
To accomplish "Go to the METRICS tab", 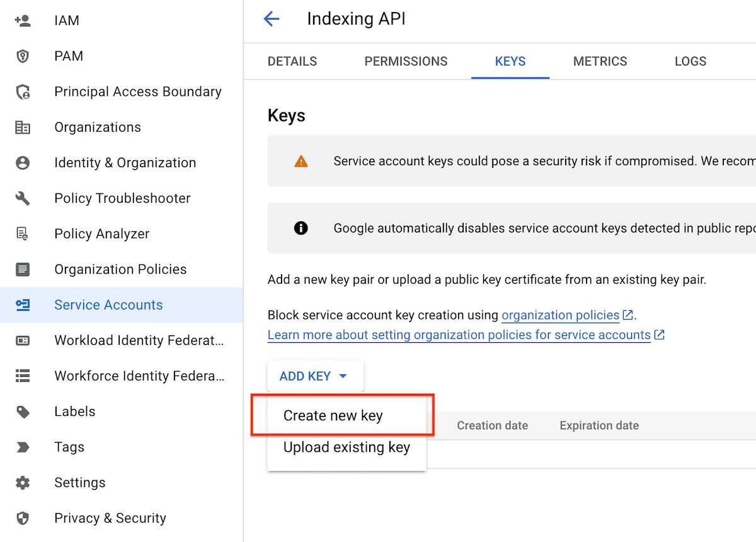I will tap(600, 61).
